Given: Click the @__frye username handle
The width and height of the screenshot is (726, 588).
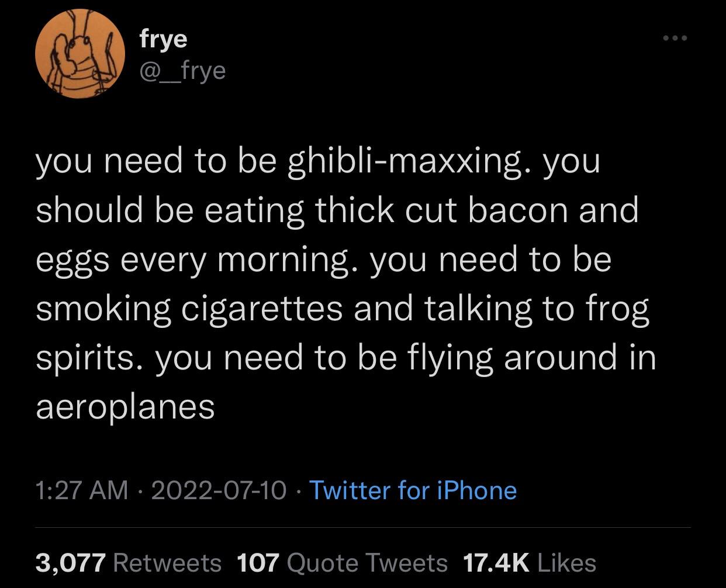Looking at the screenshot, I should tap(182, 70).
